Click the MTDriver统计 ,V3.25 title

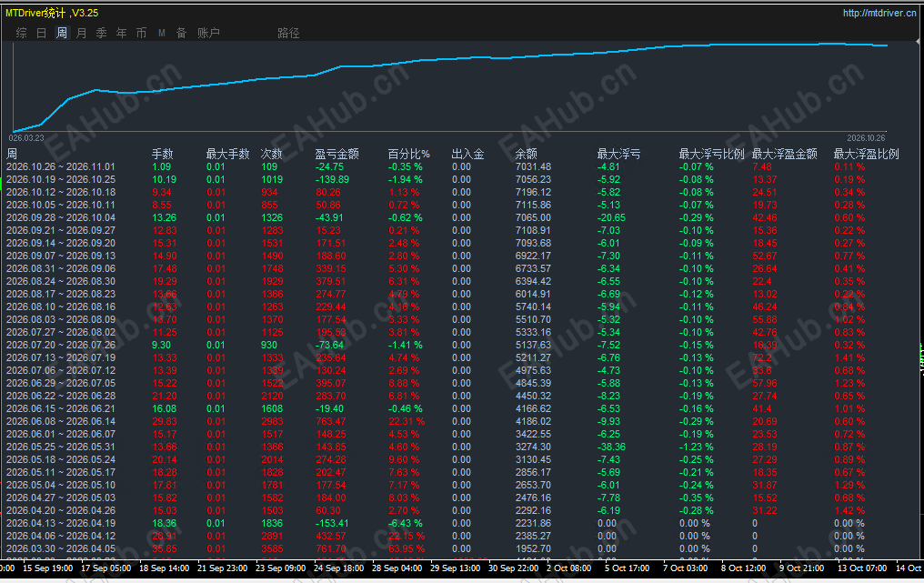[x=52, y=13]
